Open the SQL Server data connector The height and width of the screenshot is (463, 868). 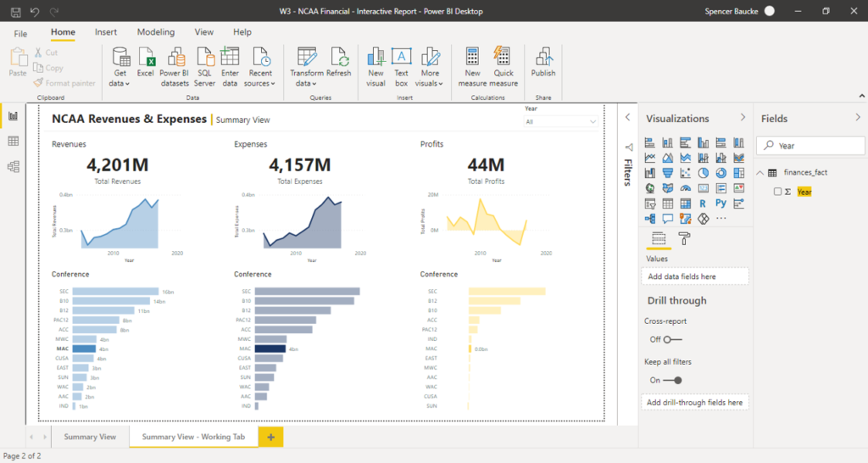click(x=204, y=59)
